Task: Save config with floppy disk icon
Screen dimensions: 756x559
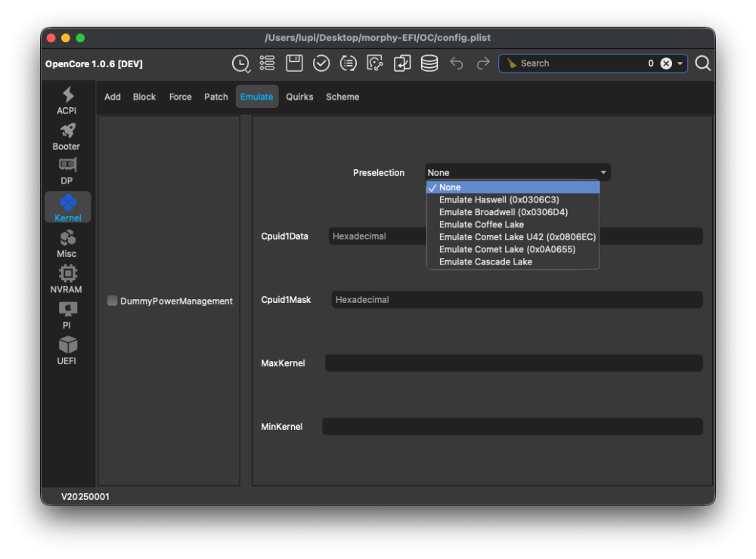Action: 294,63
